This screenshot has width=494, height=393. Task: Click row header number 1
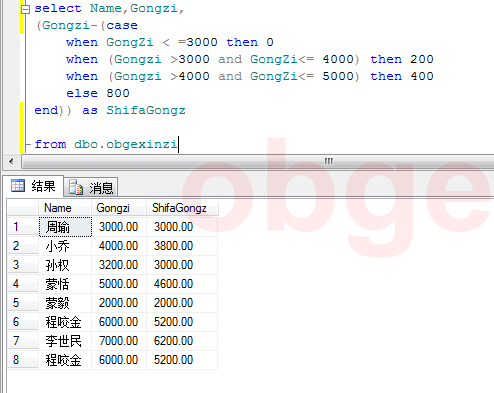tap(23, 227)
